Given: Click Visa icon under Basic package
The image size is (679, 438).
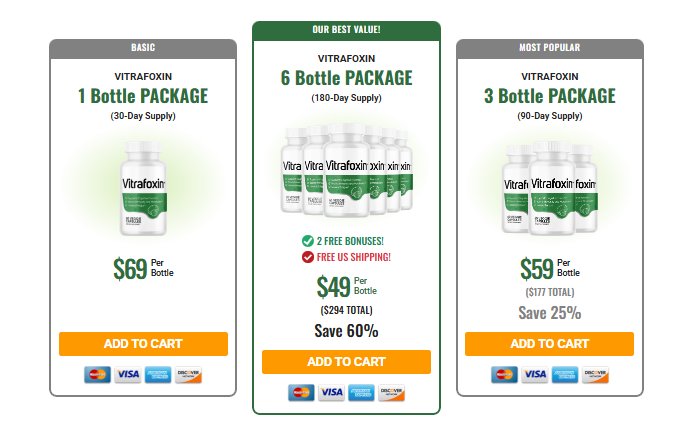Looking at the screenshot, I should pyautogui.click(x=128, y=375).
